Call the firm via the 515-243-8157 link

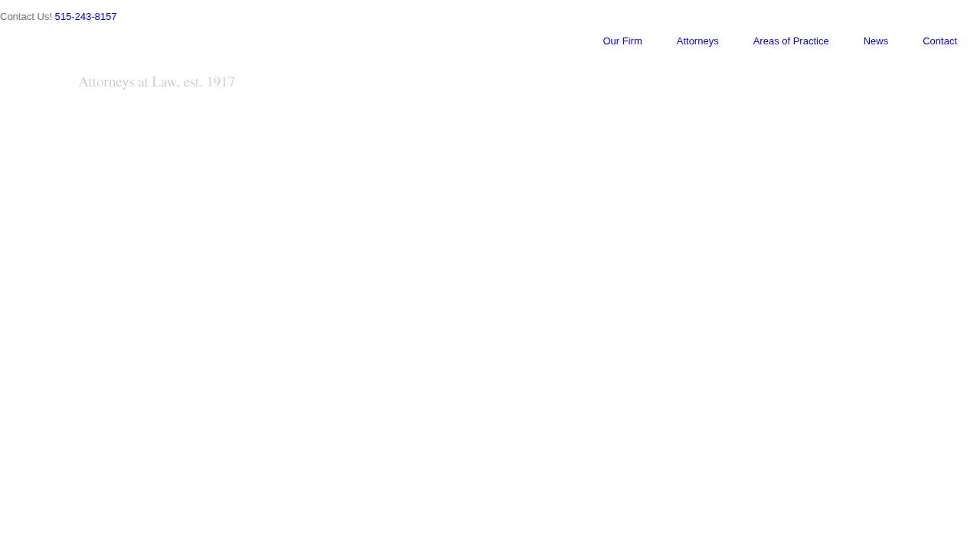[x=85, y=16]
